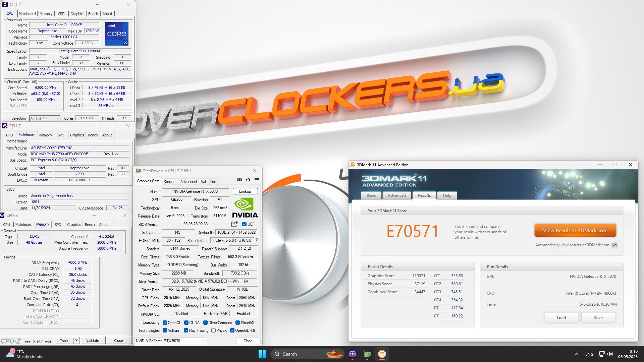The width and height of the screenshot is (644, 362).
Task: Open 3DMark orange taskbar icon
Action: [382, 354]
